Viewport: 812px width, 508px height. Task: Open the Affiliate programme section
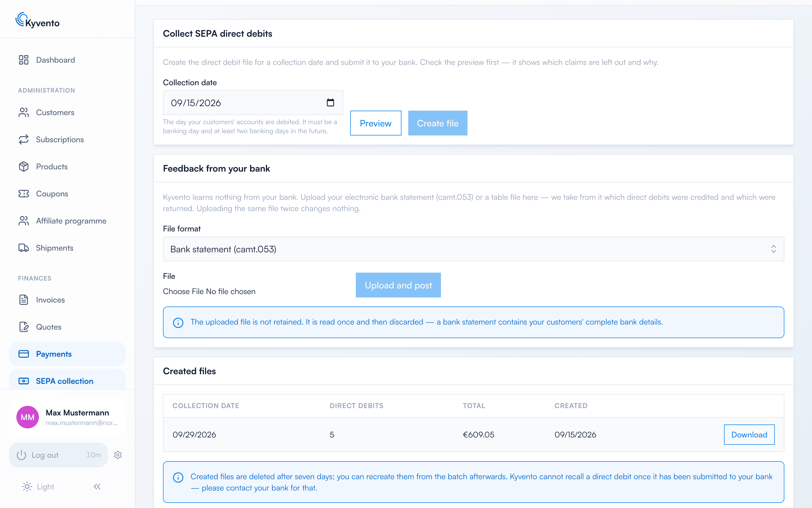click(x=67, y=221)
